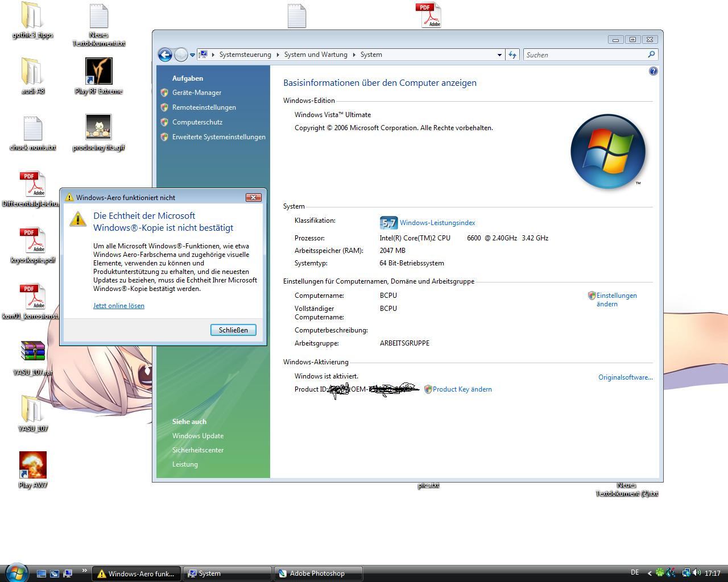Click shield icon beside Erweiterte Systemeinstellungen
Viewport: 728px width, 582px height.
[x=164, y=137]
